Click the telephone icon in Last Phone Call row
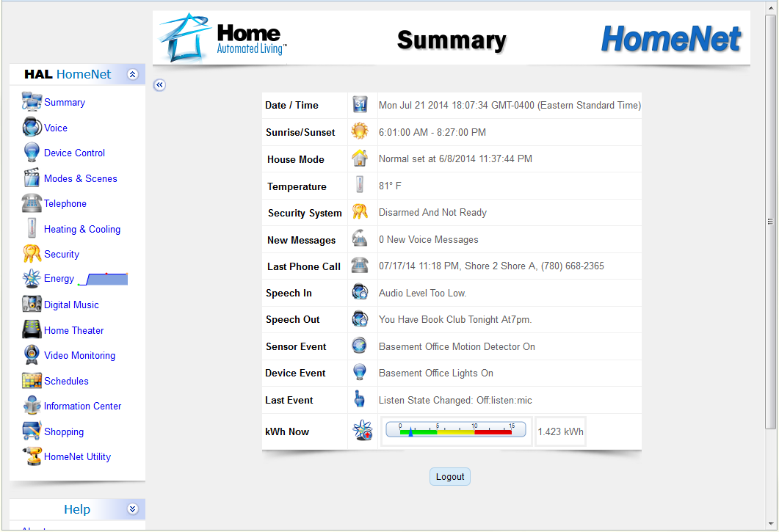 [360, 265]
